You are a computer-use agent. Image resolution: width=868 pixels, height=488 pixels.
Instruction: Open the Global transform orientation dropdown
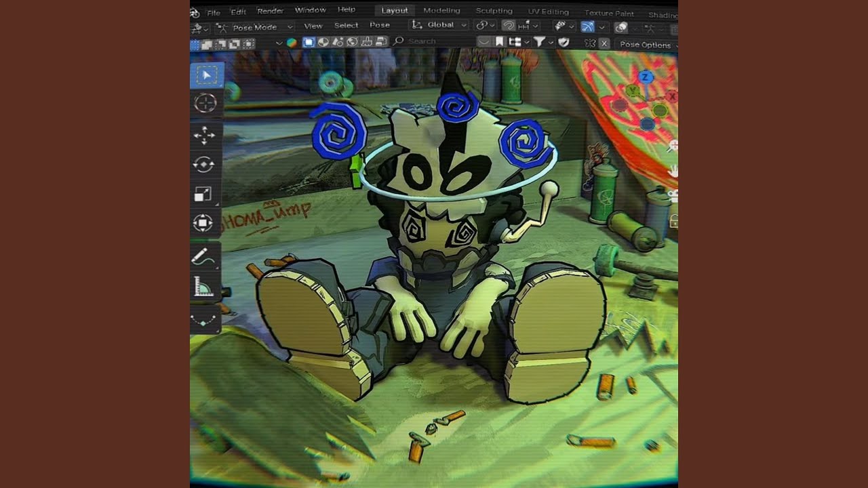point(439,25)
